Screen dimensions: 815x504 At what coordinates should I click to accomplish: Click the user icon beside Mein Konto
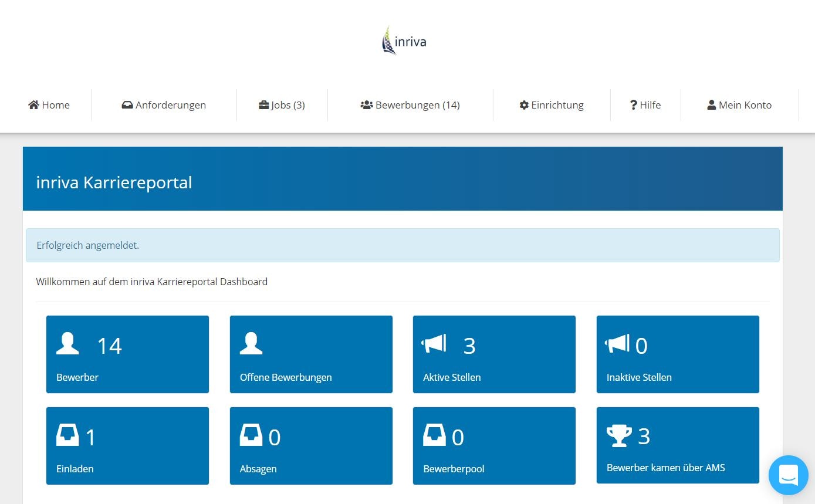(x=712, y=105)
